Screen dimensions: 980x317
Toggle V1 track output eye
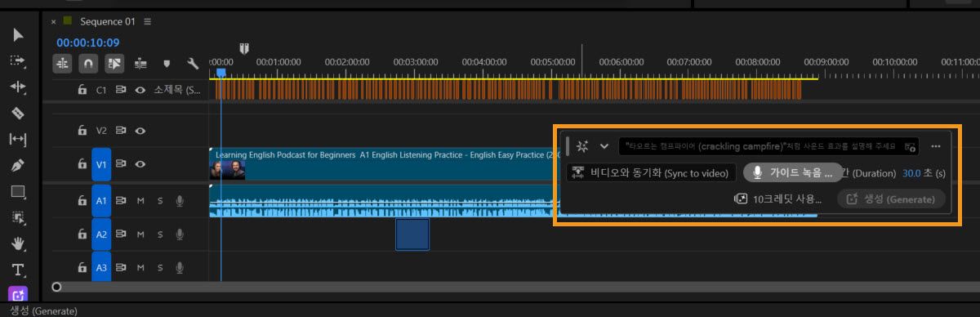(x=140, y=164)
